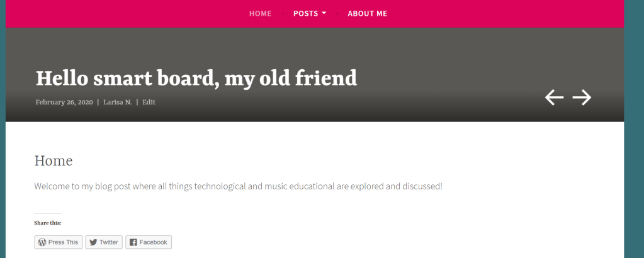Go to the next post arrow
The width and height of the screenshot is (644, 258).
coord(582,97)
